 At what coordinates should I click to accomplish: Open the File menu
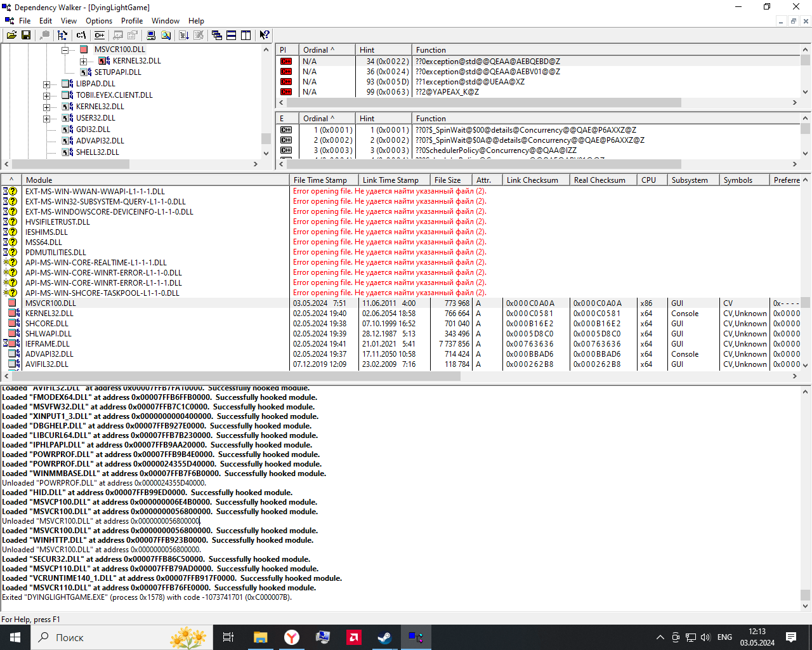click(x=25, y=21)
